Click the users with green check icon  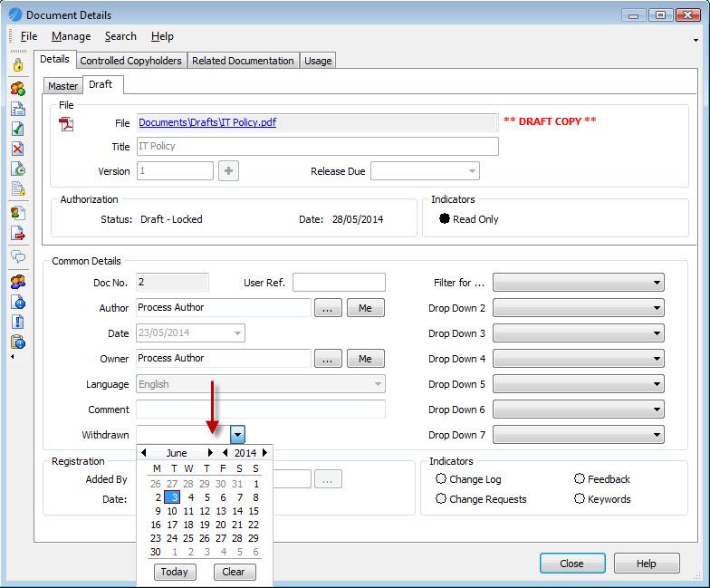click(x=18, y=89)
